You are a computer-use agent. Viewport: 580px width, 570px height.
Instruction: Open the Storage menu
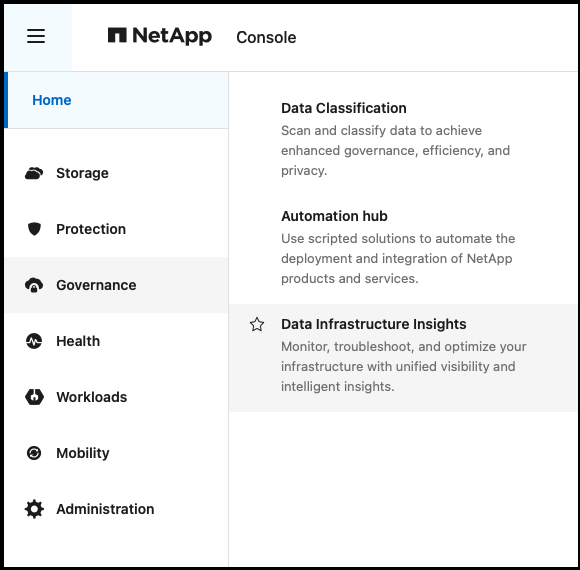pyautogui.click(x=116, y=173)
